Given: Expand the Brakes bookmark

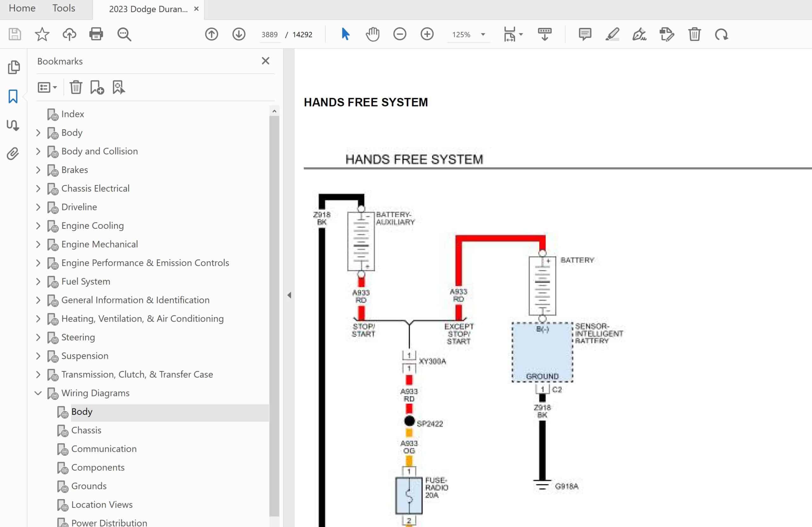Looking at the screenshot, I should click(38, 170).
